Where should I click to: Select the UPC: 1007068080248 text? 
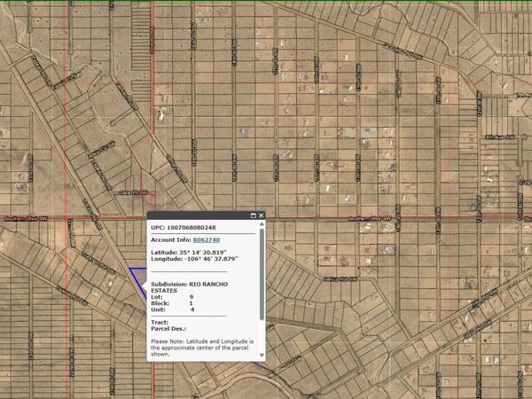(184, 228)
